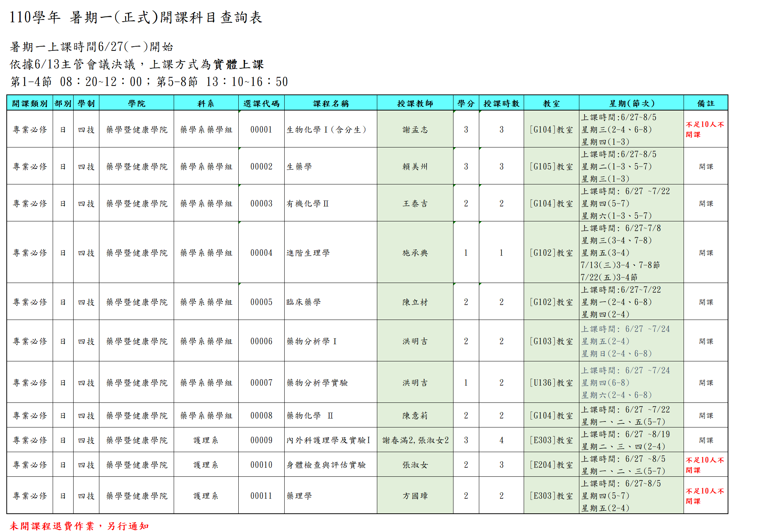
Task: Select course code 00002 cell
Action: tap(261, 167)
